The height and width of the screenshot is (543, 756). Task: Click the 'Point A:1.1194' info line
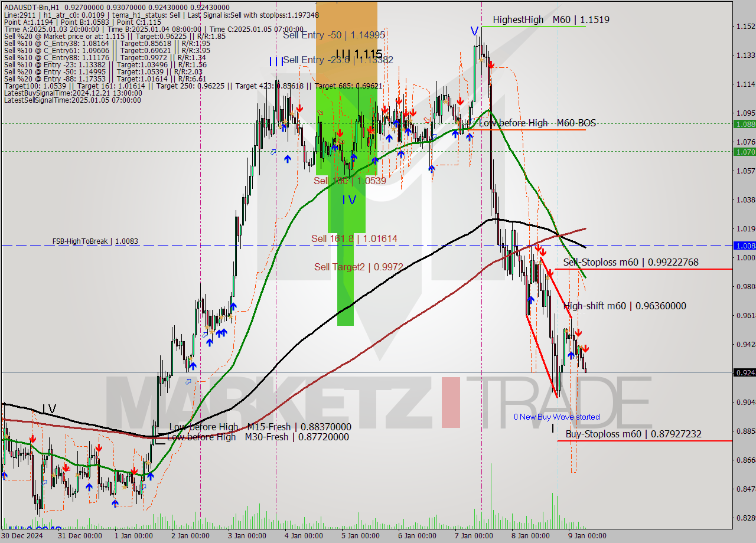click(82, 22)
